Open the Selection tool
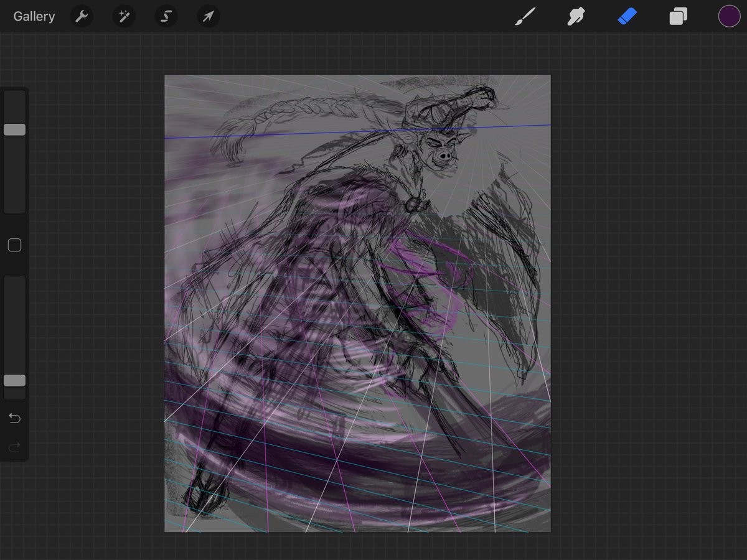This screenshot has height=560, width=747. 166,16
